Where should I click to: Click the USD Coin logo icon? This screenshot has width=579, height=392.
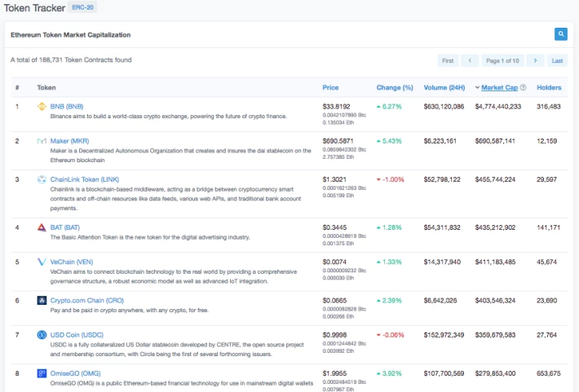point(42,335)
